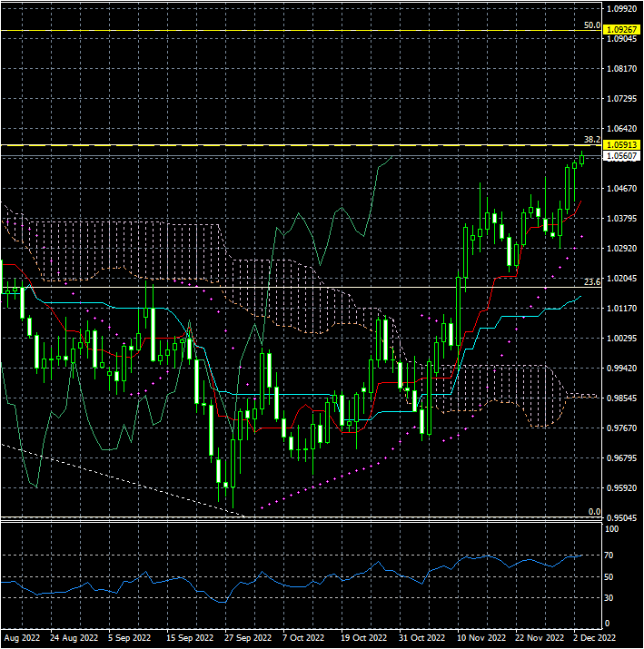Click the 1.08170 price scale value
Screen dimensions: 644x649
(x=621, y=69)
